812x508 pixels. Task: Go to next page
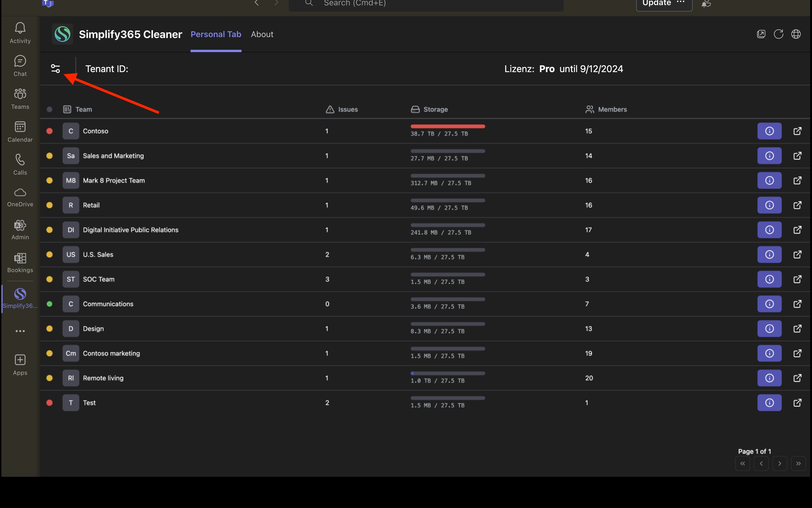[x=779, y=463]
